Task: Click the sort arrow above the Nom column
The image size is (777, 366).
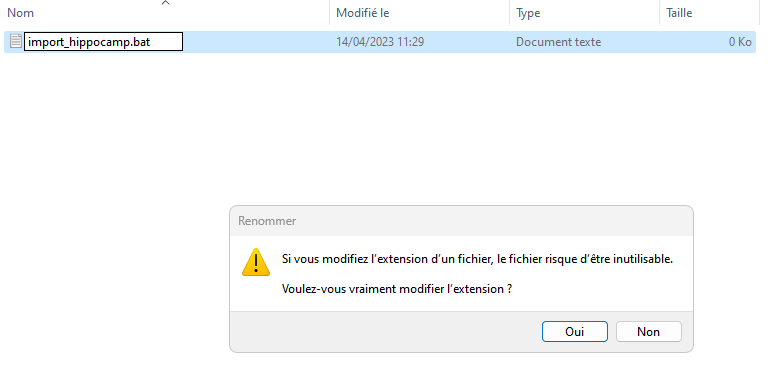Action: coord(166,3)
